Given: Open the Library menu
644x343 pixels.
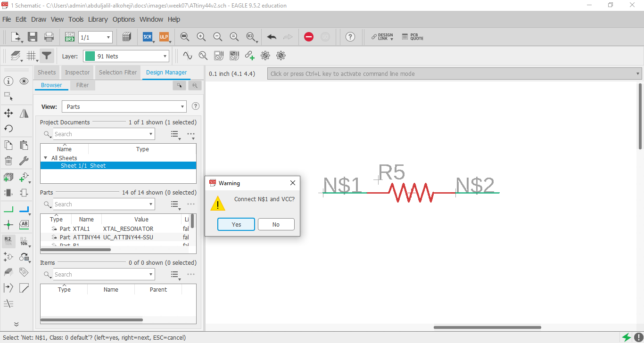Looking at the screenshot, I should [98, 19].
